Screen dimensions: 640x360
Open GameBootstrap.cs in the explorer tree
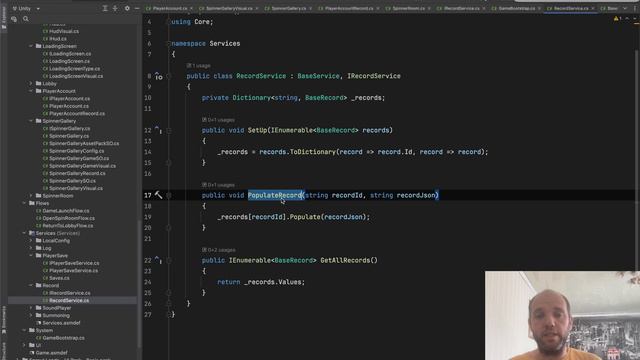[60, 338]
